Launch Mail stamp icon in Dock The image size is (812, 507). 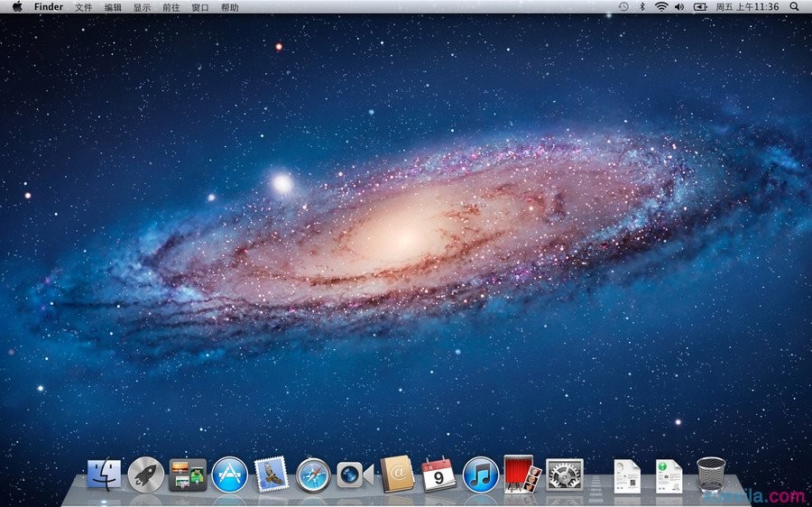click(271, 475)
